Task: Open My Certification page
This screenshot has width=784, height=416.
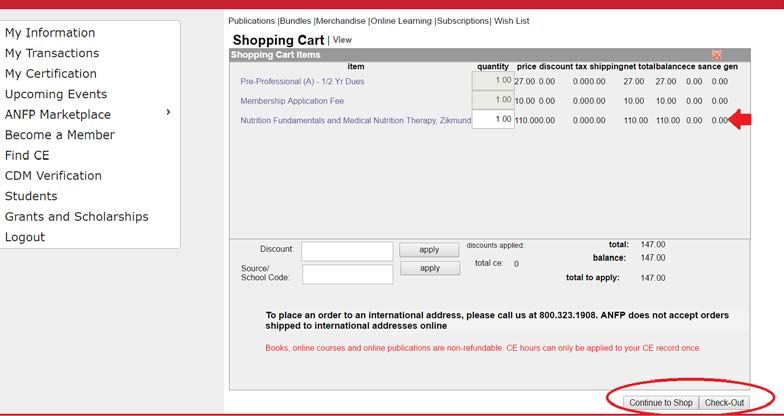Action: pos(51,74)
